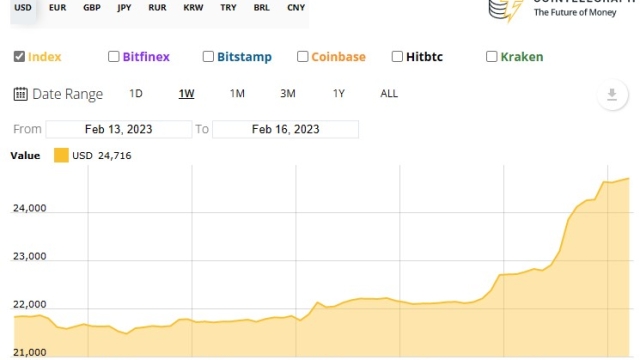Switch to the CNY currency tab
Screen dimensions: 640x360
296,8
